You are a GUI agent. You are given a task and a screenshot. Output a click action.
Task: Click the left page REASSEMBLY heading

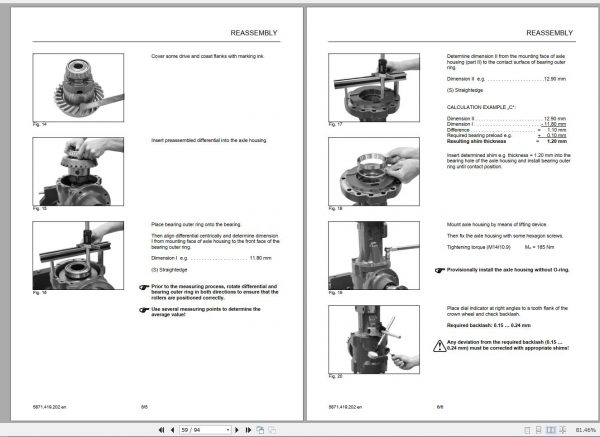click(x=254, y=33)
